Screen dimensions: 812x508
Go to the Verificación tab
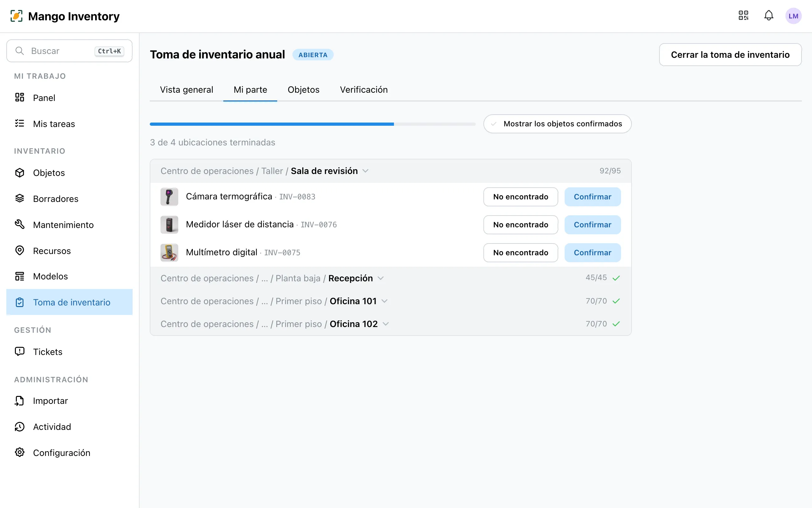364,90
